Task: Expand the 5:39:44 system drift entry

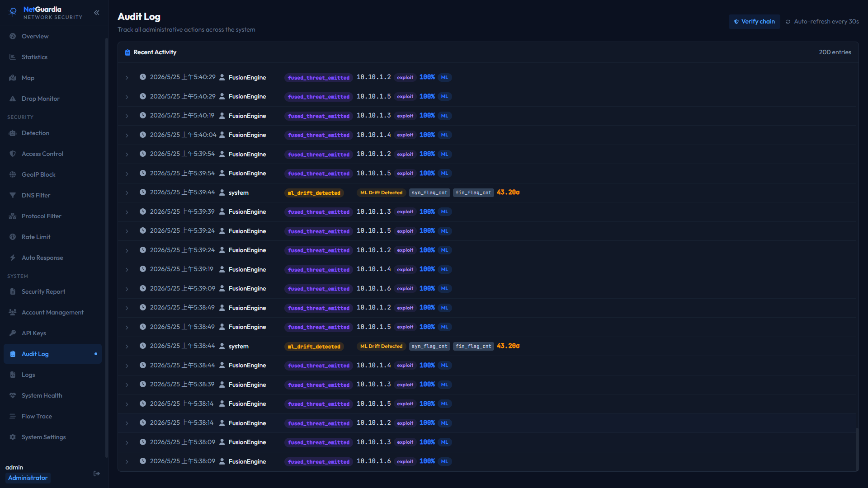Action: (x=127, y=193)
